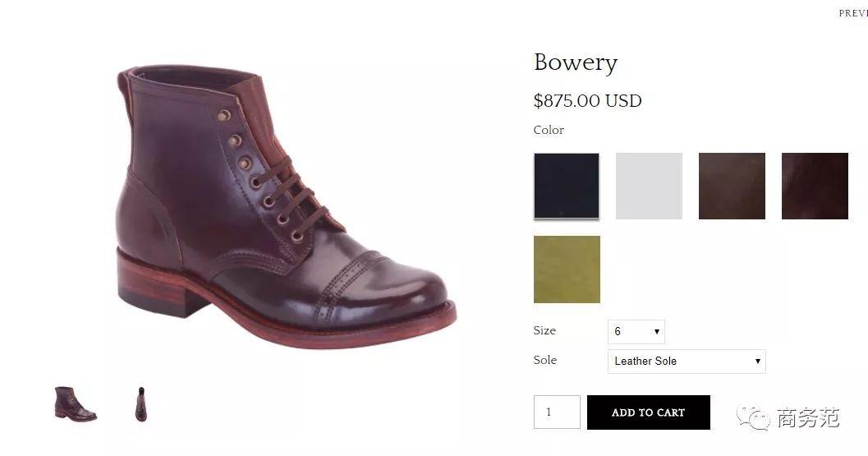Viewport: 868px width, 456px height.
Task: Click the Bowery product title
Action: pos(576,63)
